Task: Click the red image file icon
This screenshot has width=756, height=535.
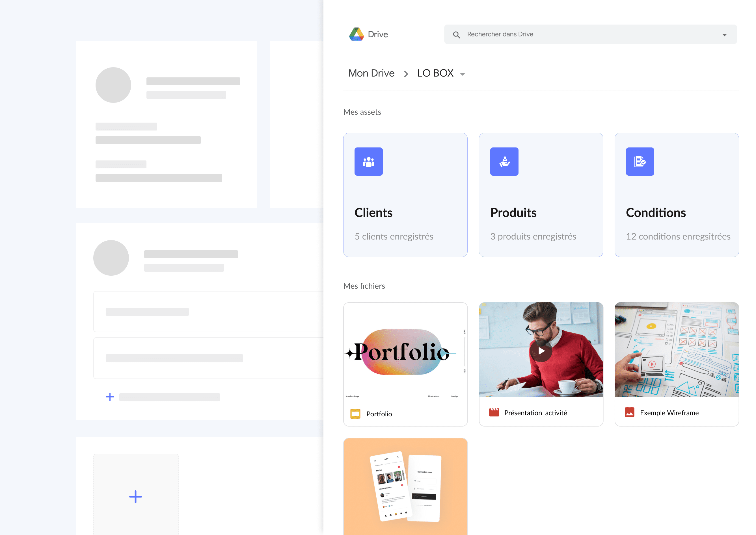Action: 629,412
